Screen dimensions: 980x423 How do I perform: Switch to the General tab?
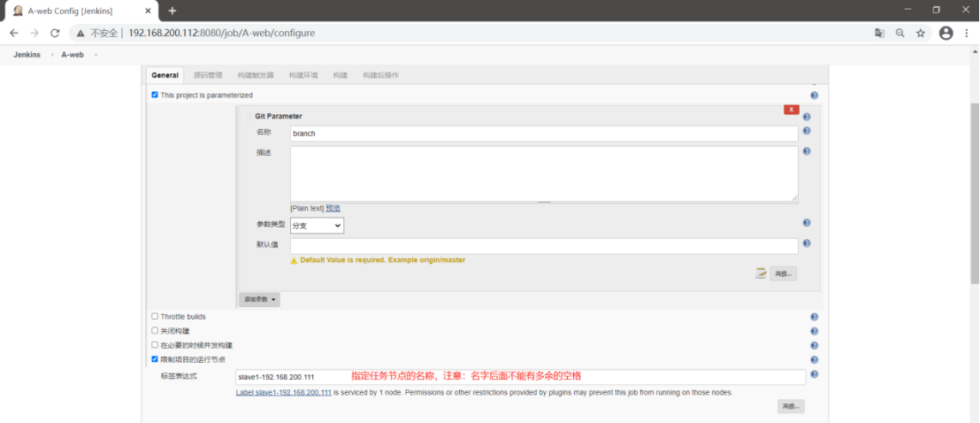pyautogui.click(x=165, y=75)
